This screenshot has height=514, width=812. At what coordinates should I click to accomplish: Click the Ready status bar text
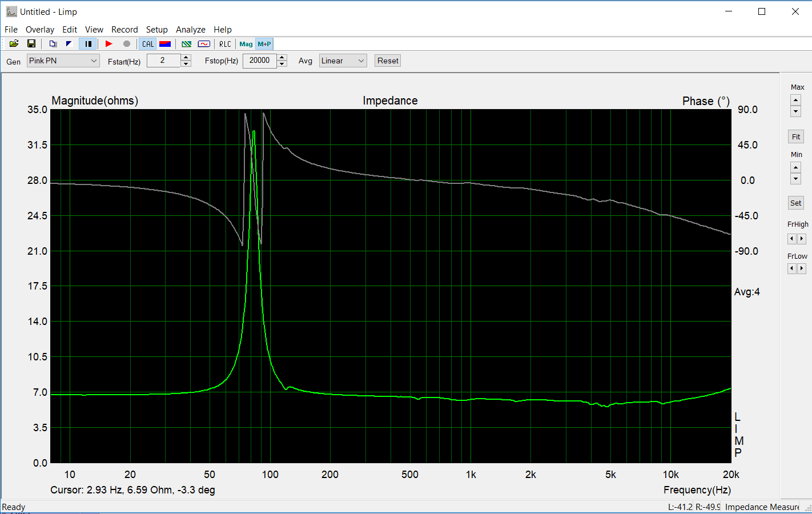[x=14, y=507]
